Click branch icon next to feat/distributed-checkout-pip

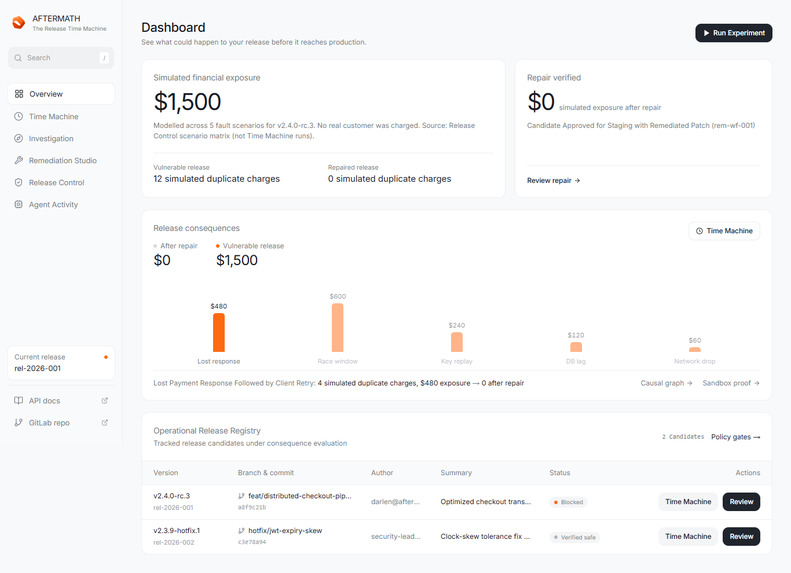[241, 496]
